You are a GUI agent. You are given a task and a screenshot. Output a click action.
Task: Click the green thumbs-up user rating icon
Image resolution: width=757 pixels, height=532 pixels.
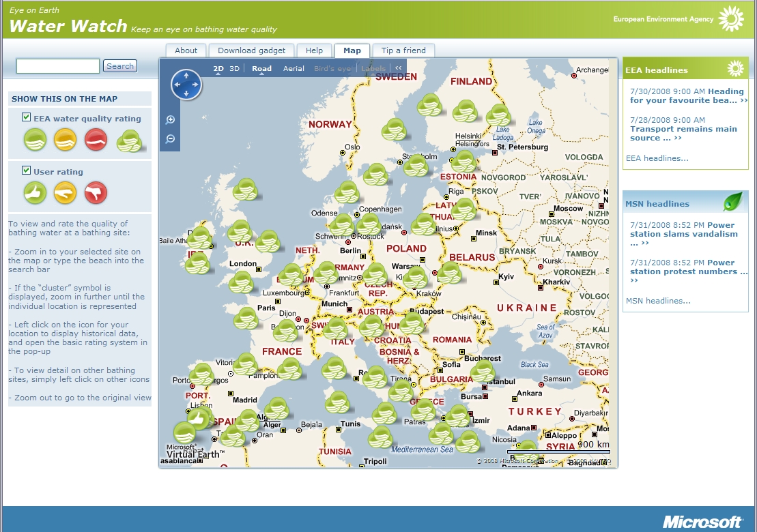point(35,193)
